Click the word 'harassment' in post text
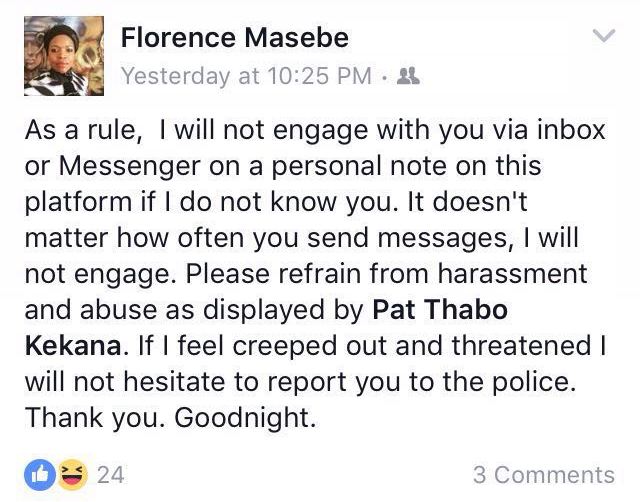This screenshot has width=640, height=502. pos(512,273)
